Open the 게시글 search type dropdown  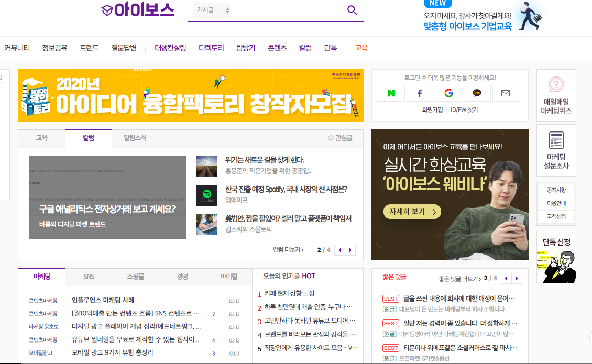212,10
